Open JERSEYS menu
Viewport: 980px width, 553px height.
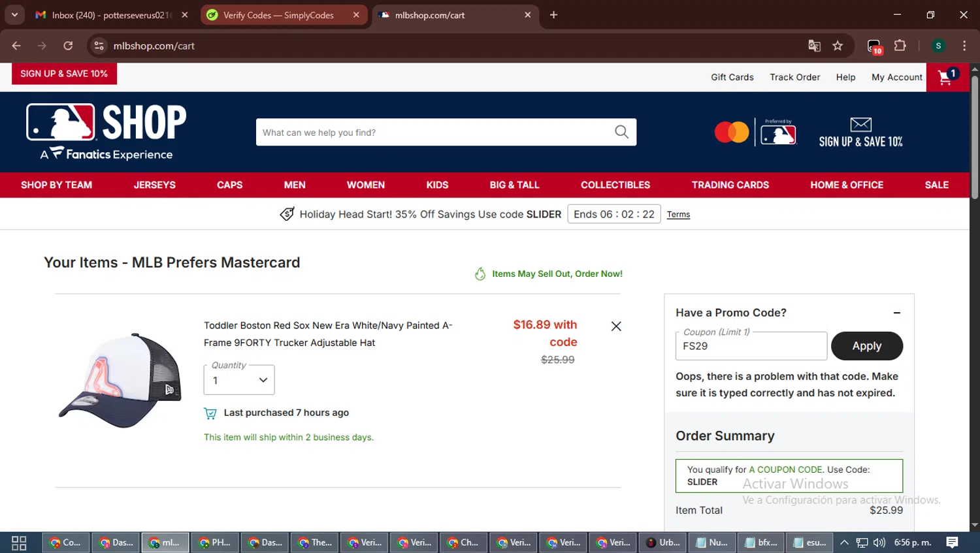(x=154, y=185)
